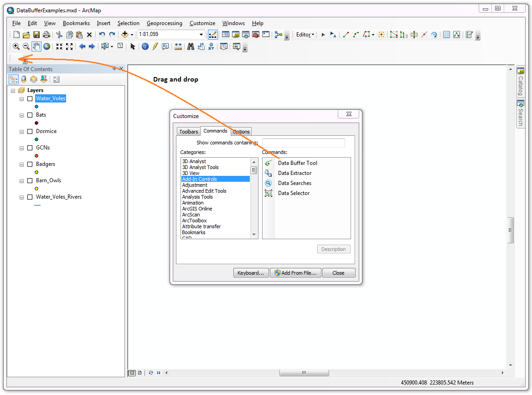Select the Pan hand tool
The image size is (532, 395).
coord(36,46)
